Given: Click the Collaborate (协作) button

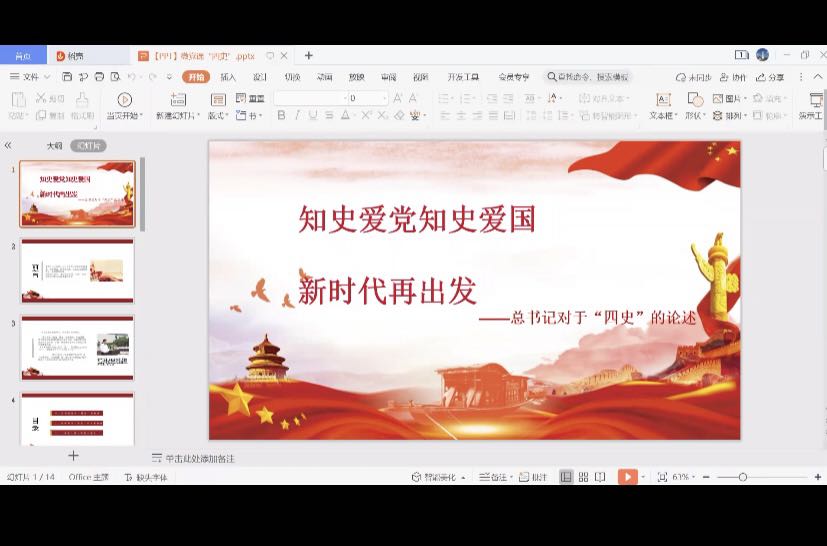Looking at the screenshot, I should point(734,77).
